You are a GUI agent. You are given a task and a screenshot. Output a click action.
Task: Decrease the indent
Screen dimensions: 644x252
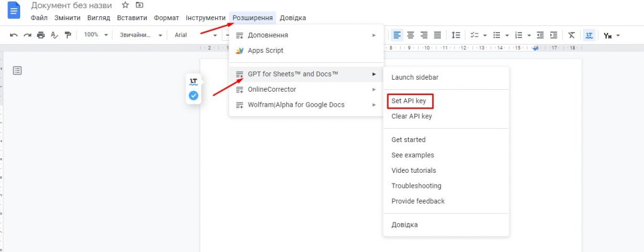(x=540, y=35)
